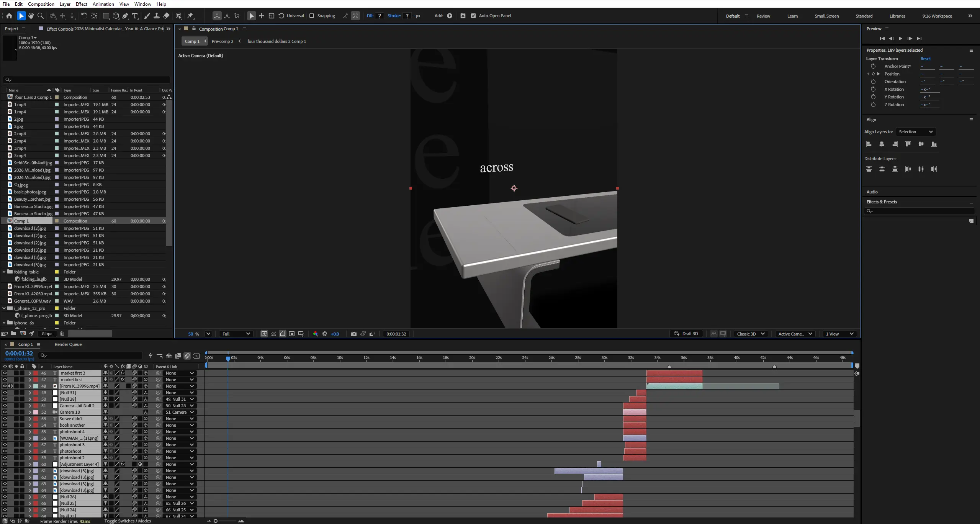Choose the Rectangle shape tool
Screen dimensions: 980x524
point(106,16)
